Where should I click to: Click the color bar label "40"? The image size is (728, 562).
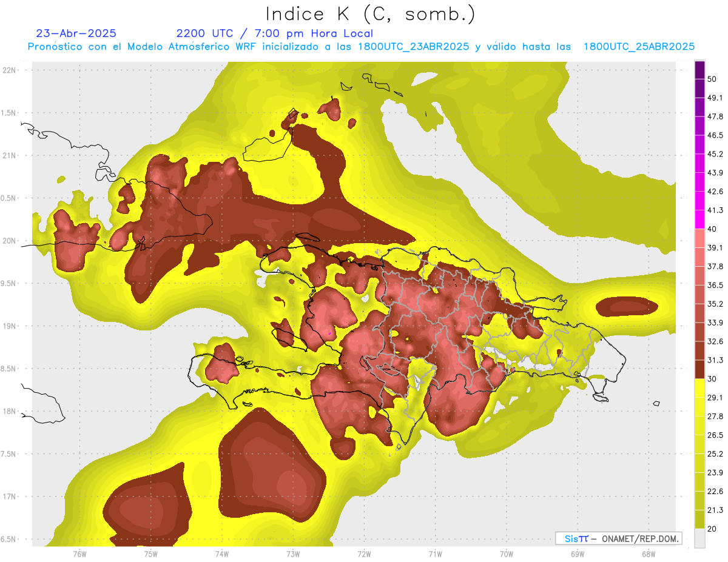coord(712,229)
